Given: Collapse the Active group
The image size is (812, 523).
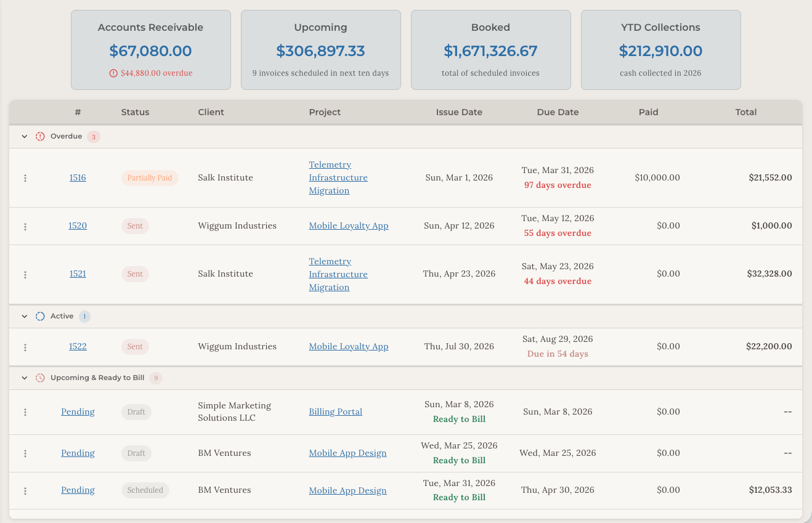Looking at the screenshot, I should point(25,316).
